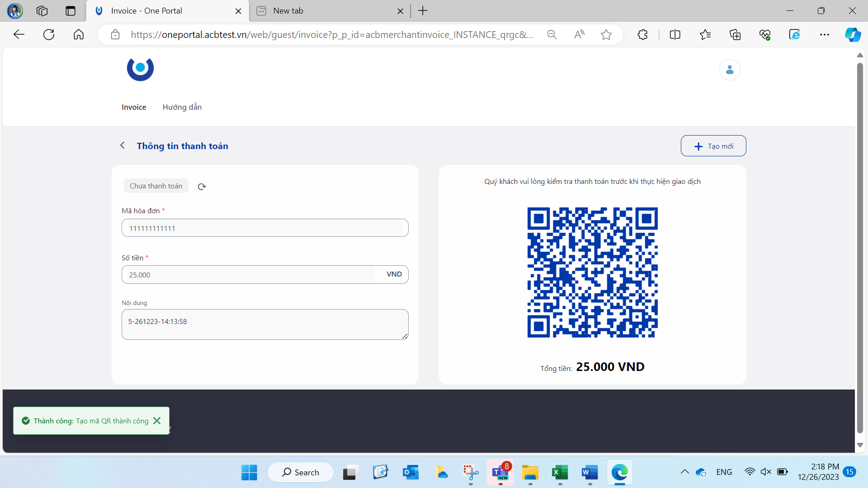
Task: Mute the speaker in the system tray
Action: pos(766,472)
